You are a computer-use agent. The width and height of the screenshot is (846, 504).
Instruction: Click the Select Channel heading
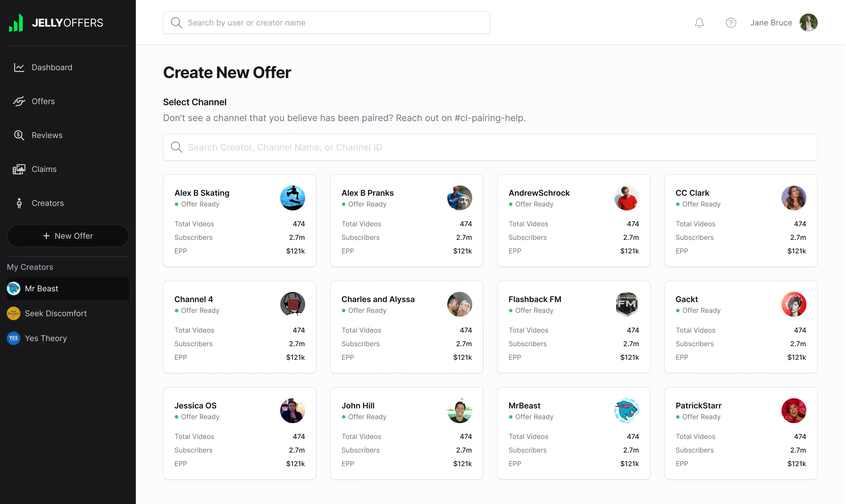[195, 102]
